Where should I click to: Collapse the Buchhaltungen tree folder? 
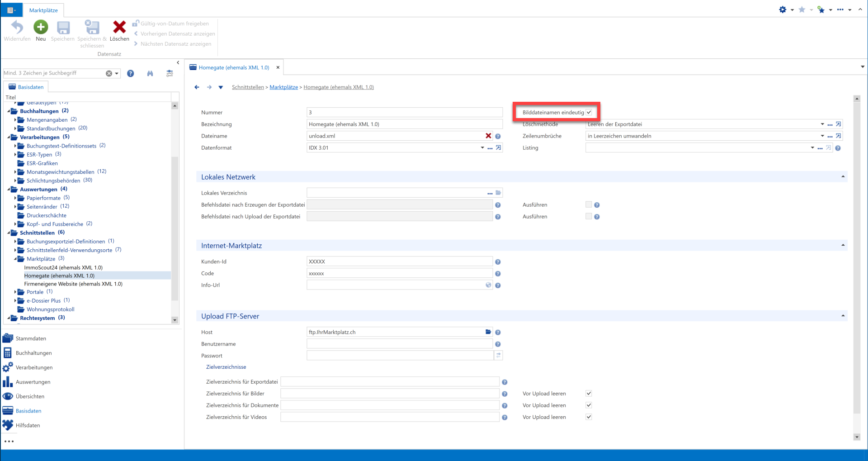coord(9,111)
